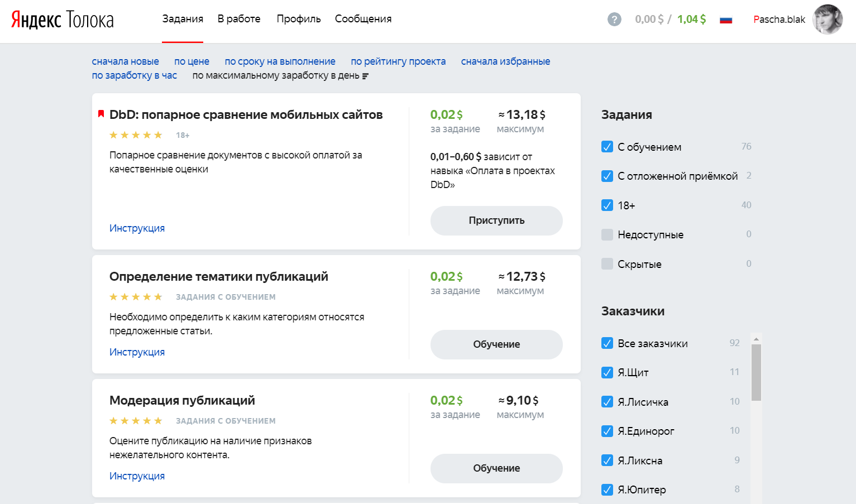Click the ≈9,10 $ maximum value
The image size is (856, 504).
[x=518, y=401]
